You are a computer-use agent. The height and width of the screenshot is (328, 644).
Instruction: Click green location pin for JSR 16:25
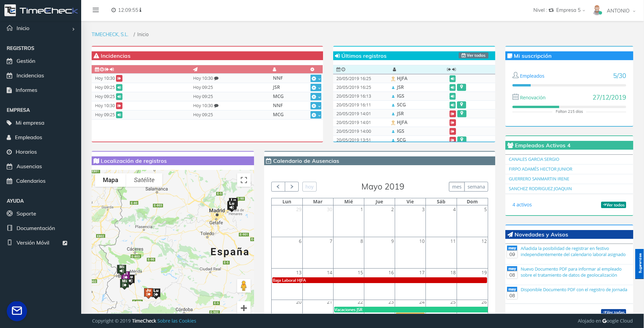[x=461, y=87]
